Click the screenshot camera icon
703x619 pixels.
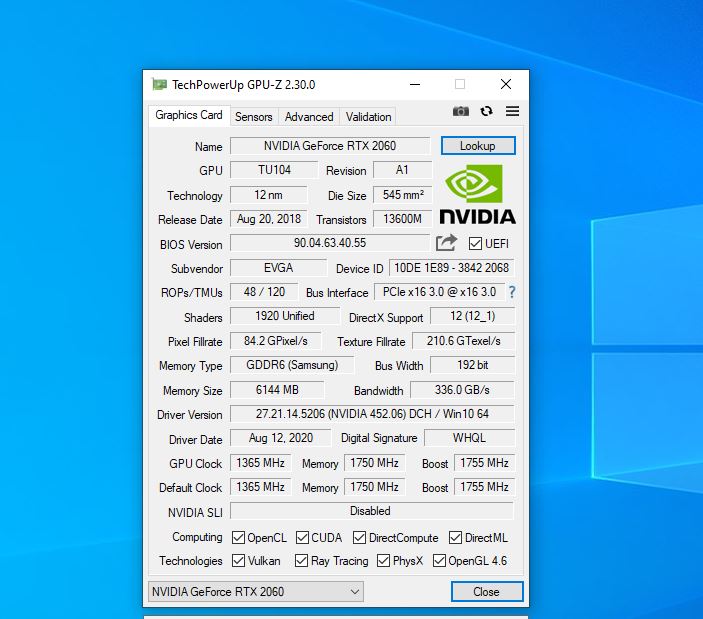(460, 112)
